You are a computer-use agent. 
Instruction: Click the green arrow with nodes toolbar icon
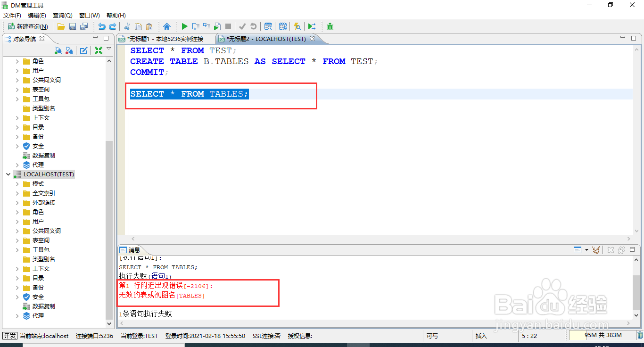click(x=312, y=26)
